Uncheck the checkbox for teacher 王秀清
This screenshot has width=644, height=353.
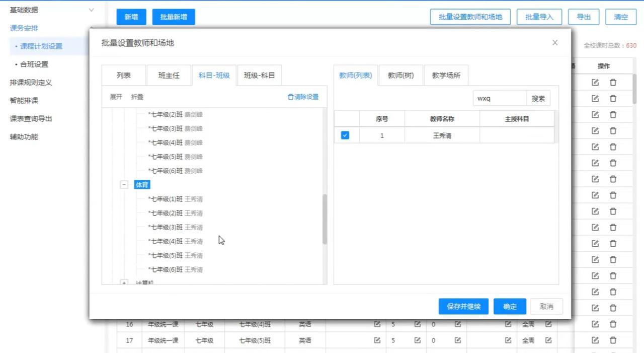345,135
